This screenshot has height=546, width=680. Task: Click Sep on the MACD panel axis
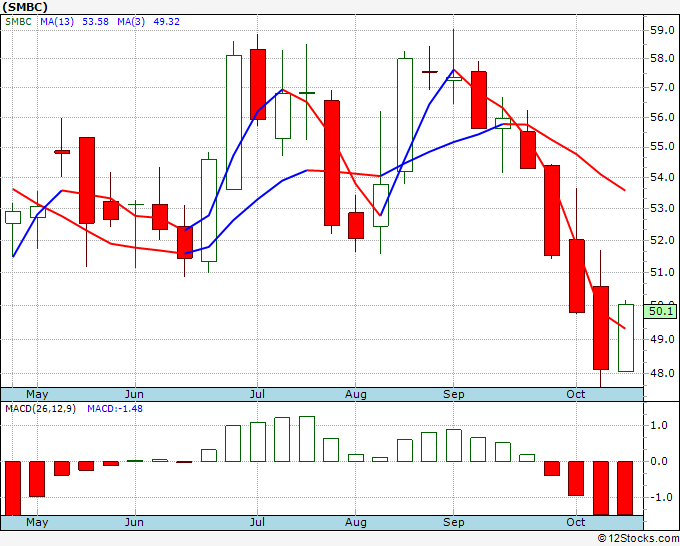coord(454,523)
